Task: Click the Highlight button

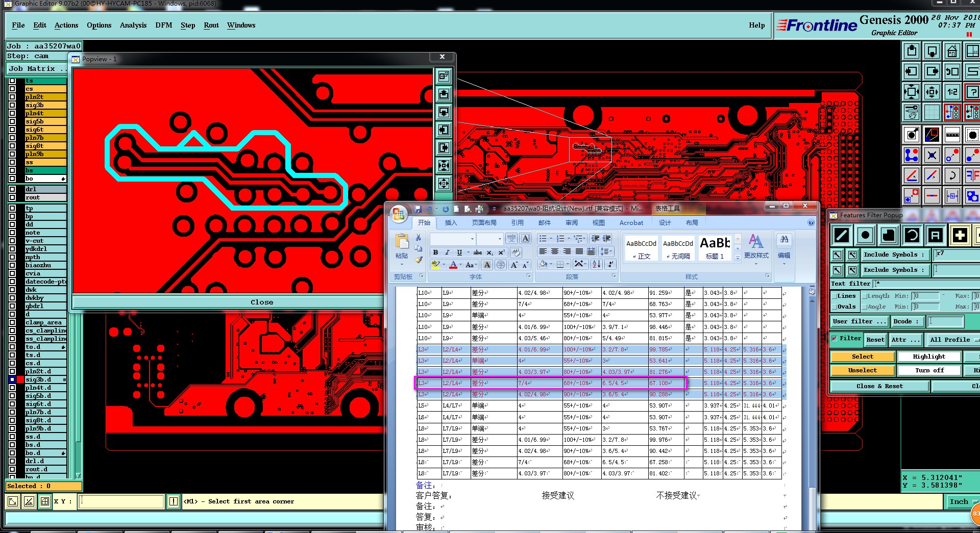Action: click(929, 357)
